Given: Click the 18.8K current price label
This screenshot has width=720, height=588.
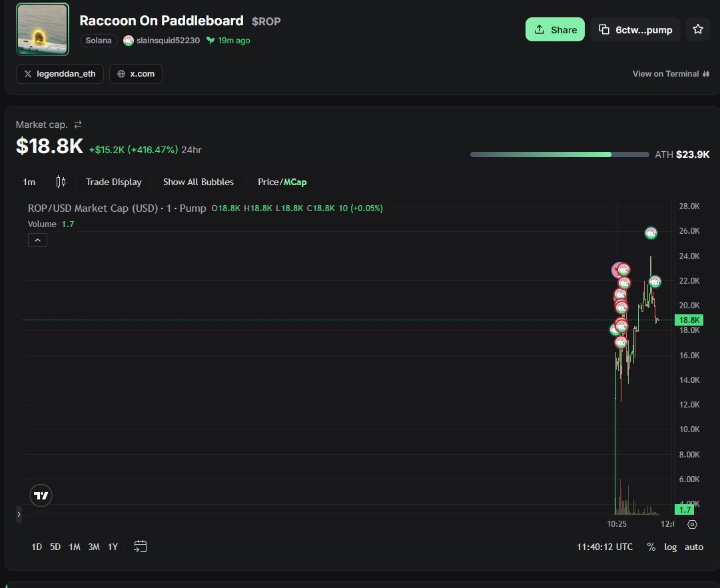Looking at the screenshot, I should click(689, 320).
